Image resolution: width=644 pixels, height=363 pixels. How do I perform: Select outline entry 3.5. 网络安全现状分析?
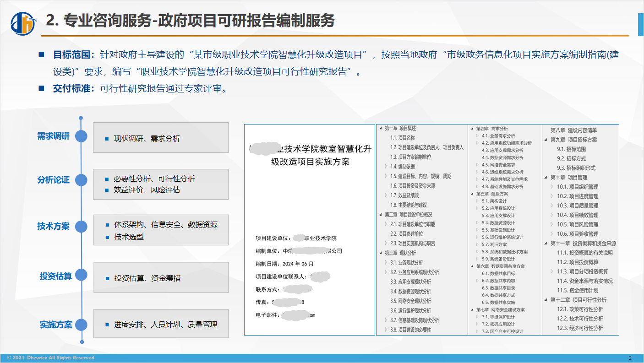point(411,301)
